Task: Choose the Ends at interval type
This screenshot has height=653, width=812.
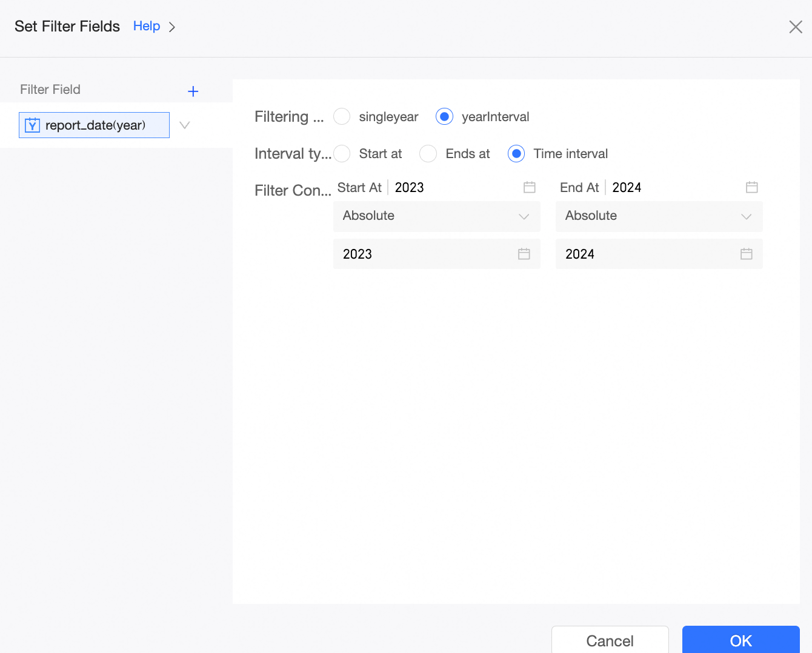Action: click(x=428, y=154)
